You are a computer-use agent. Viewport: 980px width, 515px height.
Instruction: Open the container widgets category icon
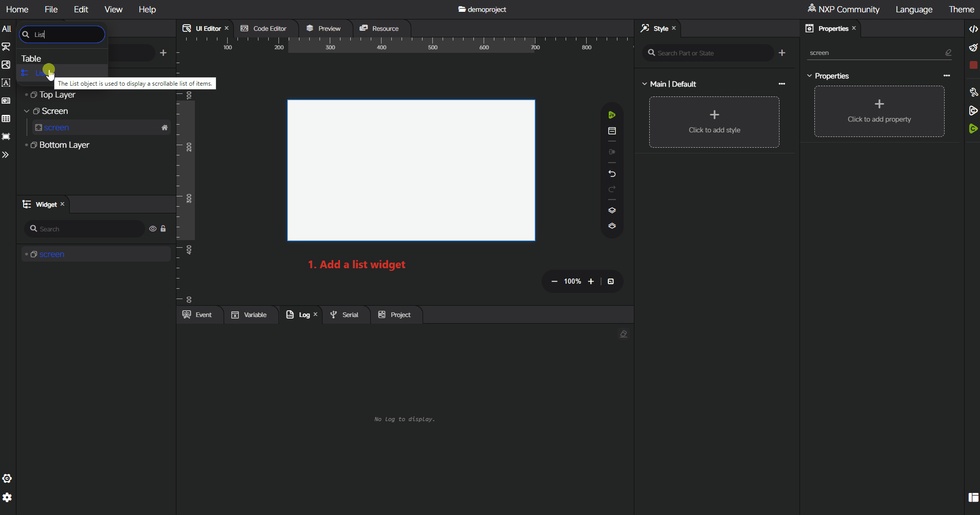6,136
